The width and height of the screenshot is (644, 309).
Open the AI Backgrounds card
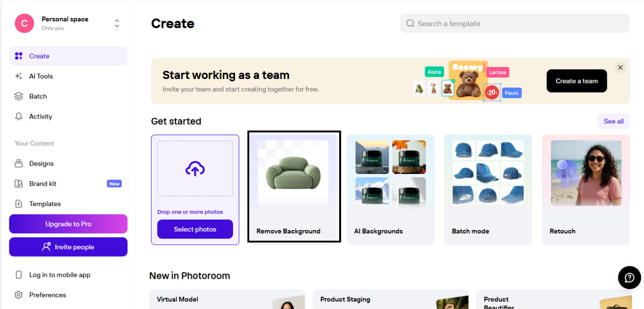click(390, 189)
